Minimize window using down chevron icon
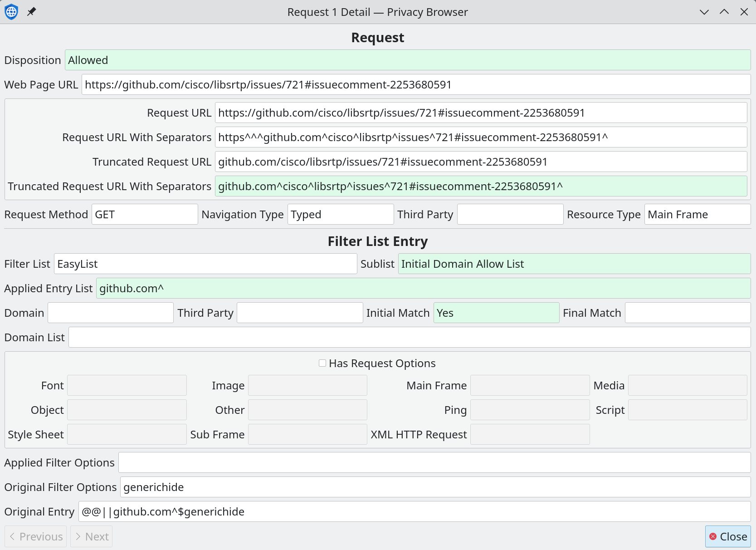Image resolution: width=756 pixels, height=550 pixels. tap(704, 12)
